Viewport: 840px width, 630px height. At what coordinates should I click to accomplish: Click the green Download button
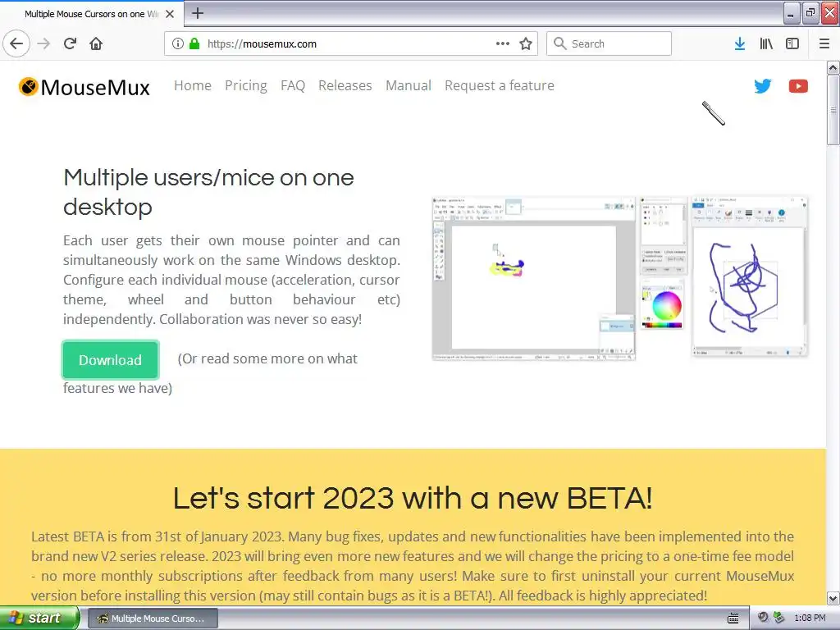click(x=111, y=360)
